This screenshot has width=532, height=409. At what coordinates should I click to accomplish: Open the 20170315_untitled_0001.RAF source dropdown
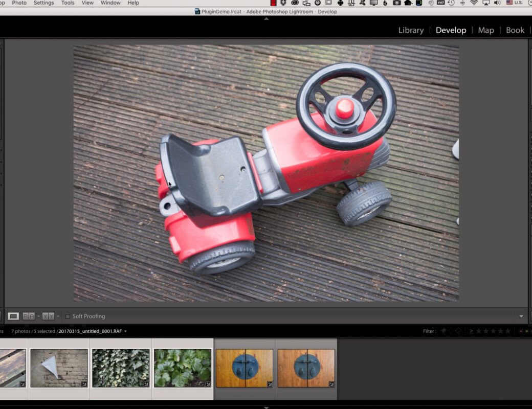(x=125, y=331)
